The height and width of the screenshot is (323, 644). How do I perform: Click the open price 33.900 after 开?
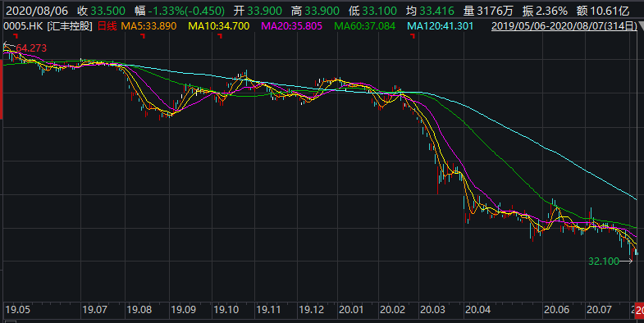pyautogui.click(x=264, y=11)
